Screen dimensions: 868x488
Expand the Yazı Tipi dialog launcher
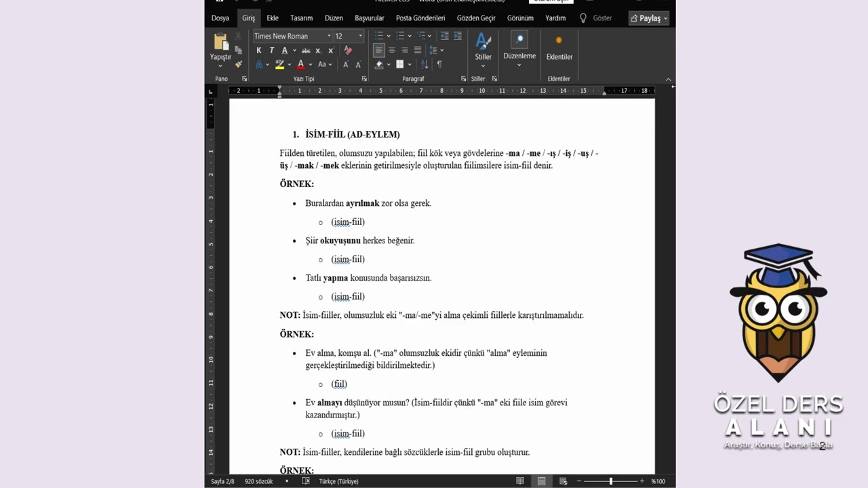364,79
